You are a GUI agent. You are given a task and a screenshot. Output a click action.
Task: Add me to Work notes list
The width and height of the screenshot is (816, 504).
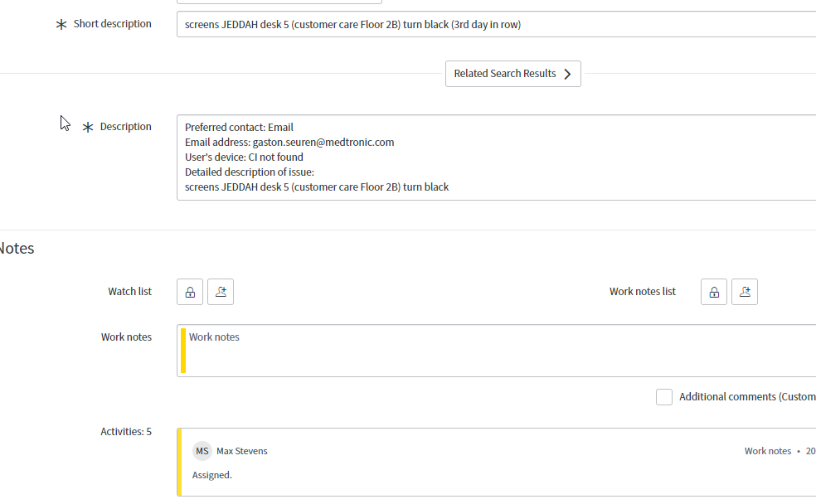(x=745, y=292)
